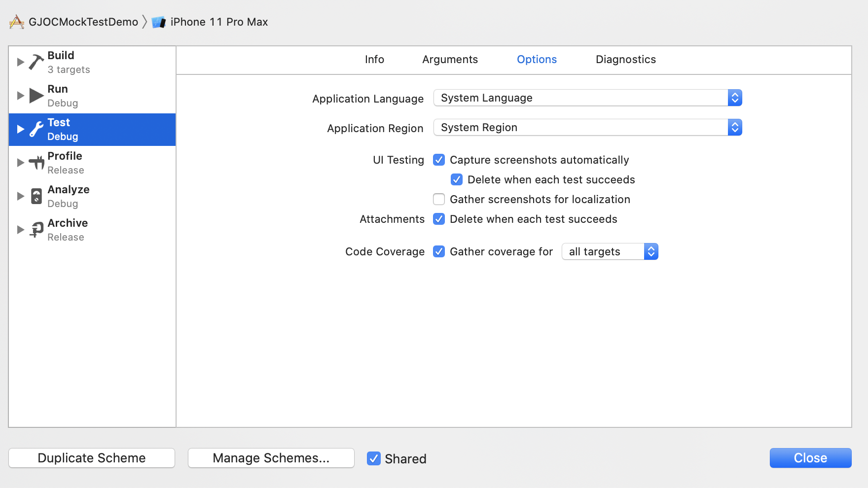868x488 pixels.
Task: Click the Analyze action icon
Action: click(x=36, y=196)
